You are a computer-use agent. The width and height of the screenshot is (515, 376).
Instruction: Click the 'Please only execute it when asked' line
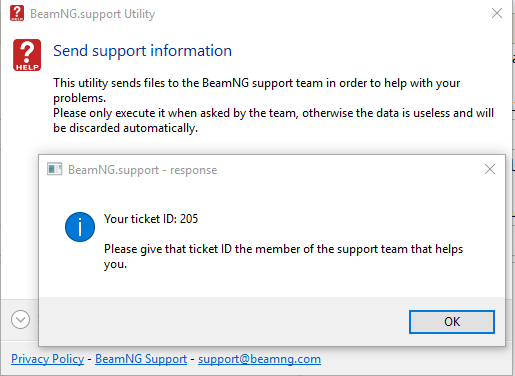pos(273,113)
